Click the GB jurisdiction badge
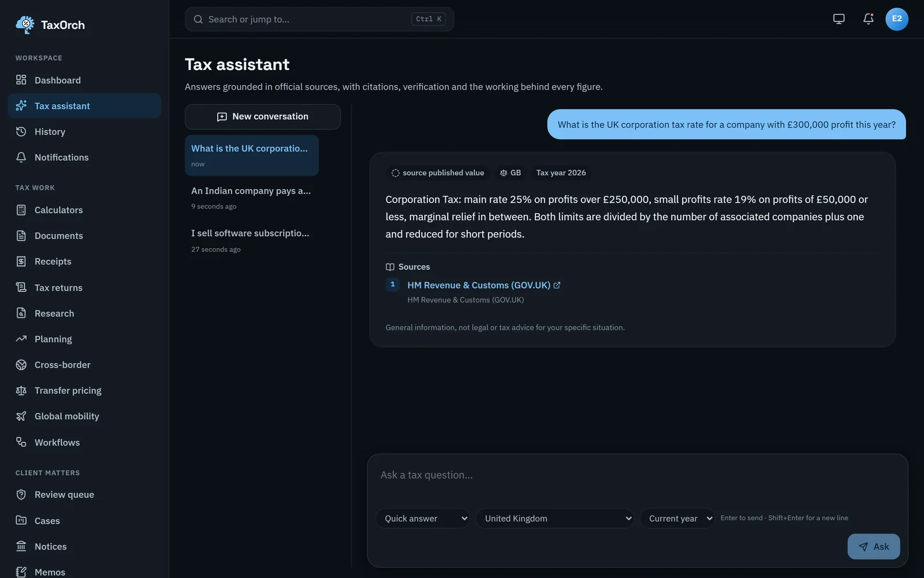This screenshot has height=578, width=924. tap(511, 173)
